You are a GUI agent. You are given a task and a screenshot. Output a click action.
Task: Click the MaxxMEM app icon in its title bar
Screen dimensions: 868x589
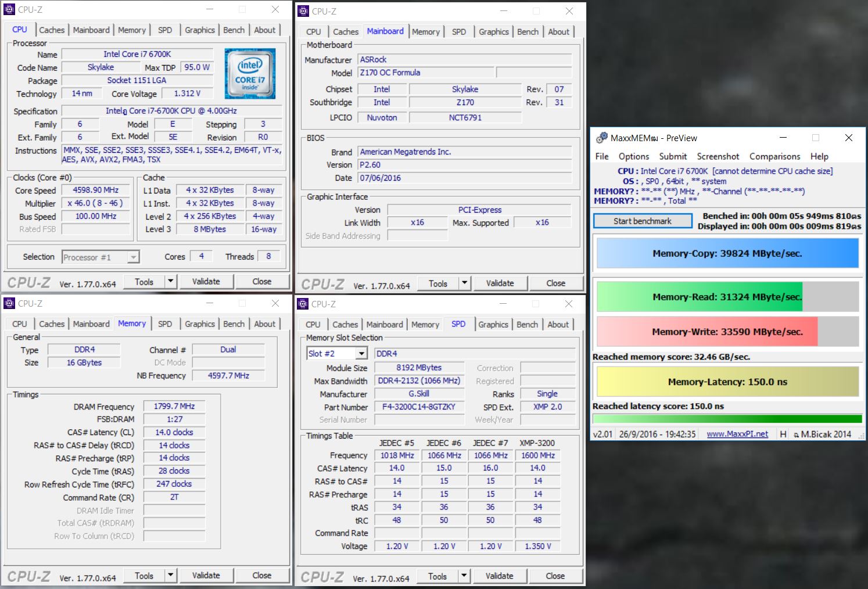[602, 138]
